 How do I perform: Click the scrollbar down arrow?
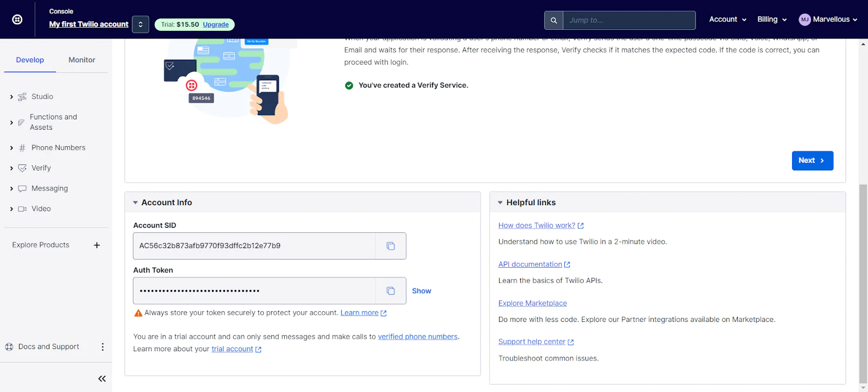point(863,388)
